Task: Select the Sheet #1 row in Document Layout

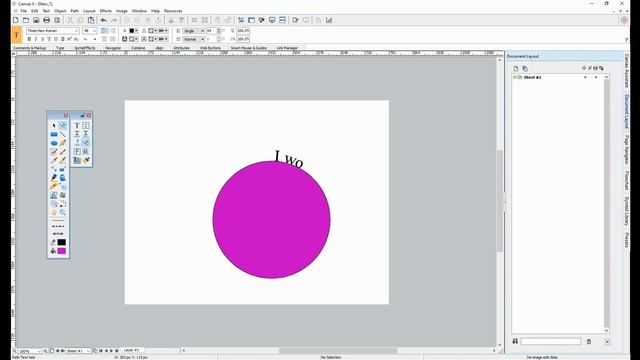Action: pyautogui.click(x=559, y=77)
